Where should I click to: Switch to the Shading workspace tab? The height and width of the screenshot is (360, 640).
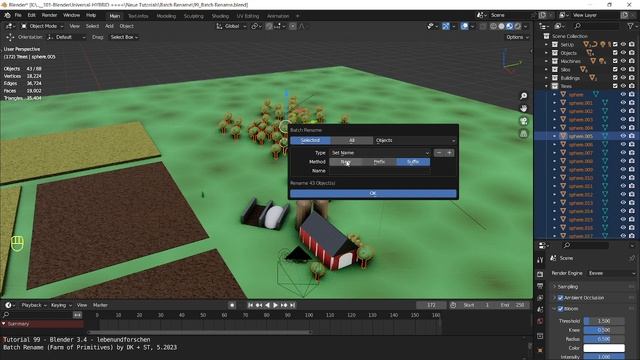pos(220,16)
